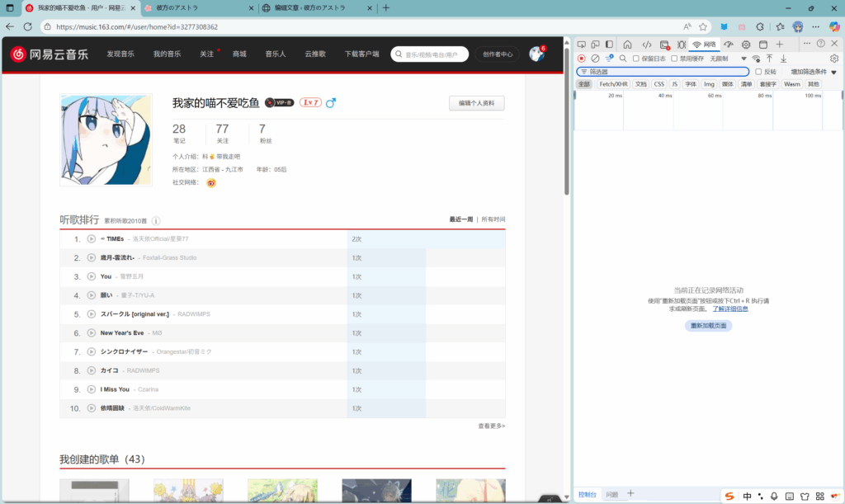Viewport: 845px width, 504px height.
Task: Open the DevTools Elements panel icon
Action: (x=647, y=45)
